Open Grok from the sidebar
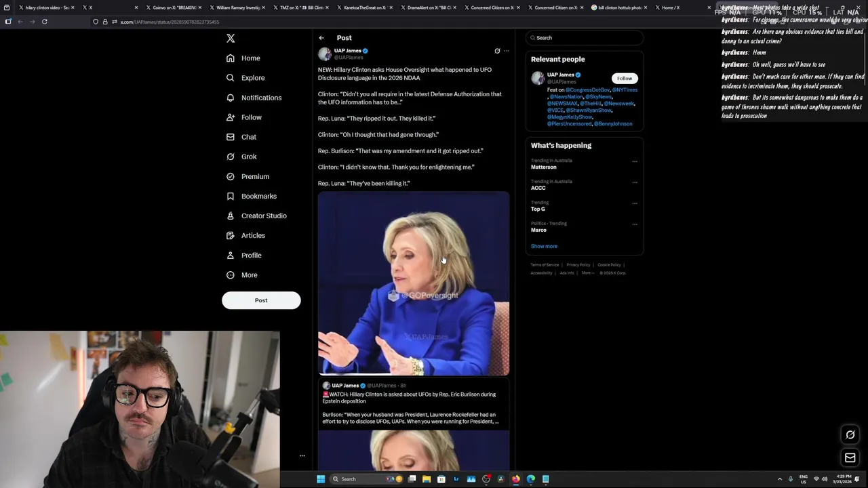The image size is (868, 488). (x=241, y=157)
